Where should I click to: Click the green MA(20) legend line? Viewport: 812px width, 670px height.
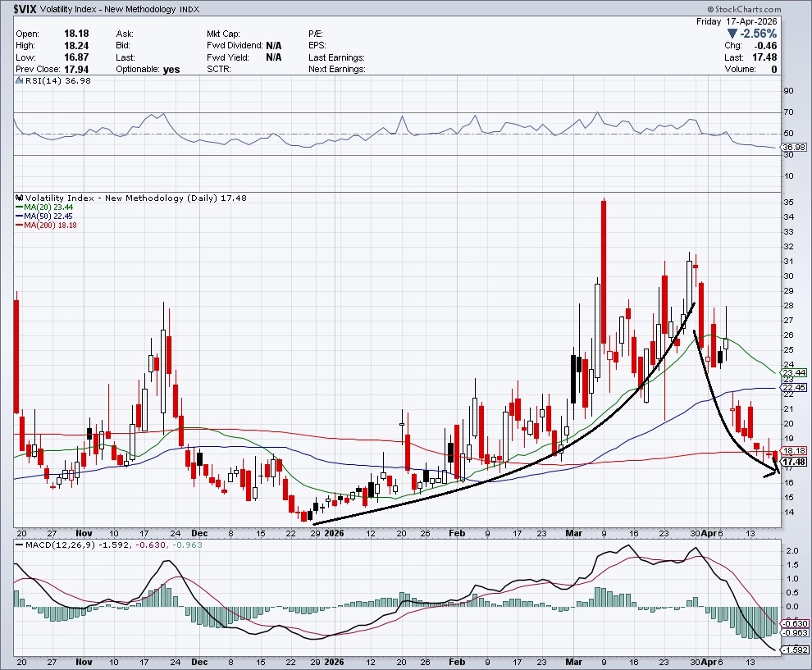point(20,207)
